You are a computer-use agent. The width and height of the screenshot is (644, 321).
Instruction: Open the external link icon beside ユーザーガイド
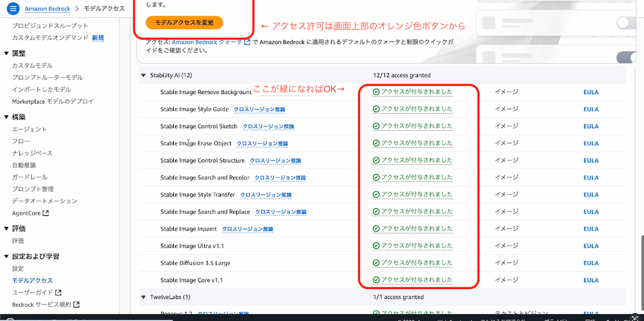click(59, 293)
